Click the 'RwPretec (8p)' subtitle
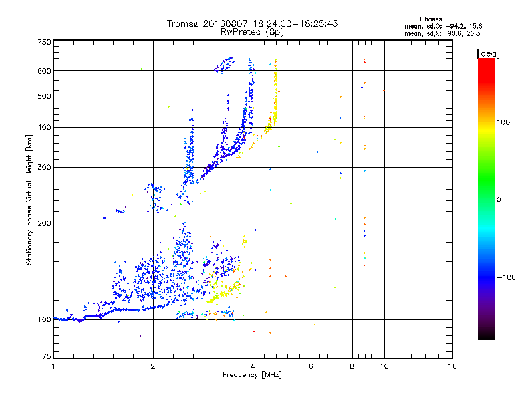The width and height of the screenshot is (532, 399). pos(252,32)
